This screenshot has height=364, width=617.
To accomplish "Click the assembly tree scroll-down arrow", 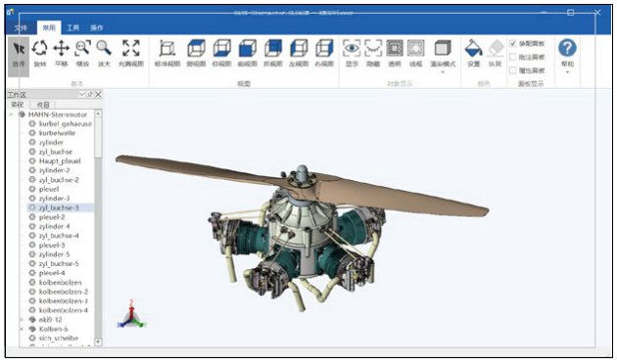I will click(x=98, y=342).
